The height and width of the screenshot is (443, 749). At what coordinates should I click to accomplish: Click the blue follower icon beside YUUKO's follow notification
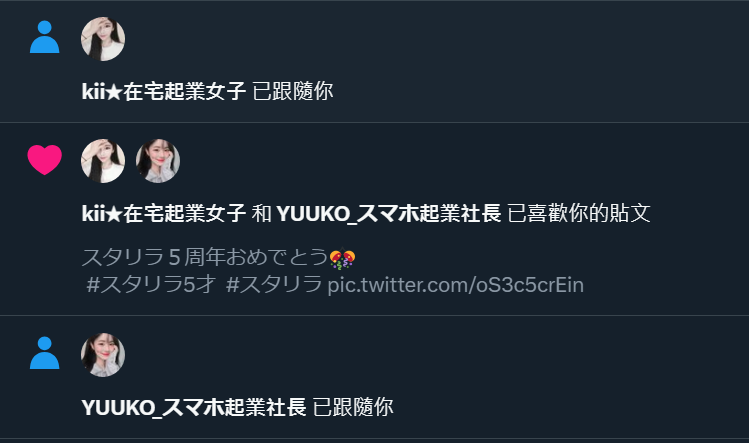coord(44,353)
